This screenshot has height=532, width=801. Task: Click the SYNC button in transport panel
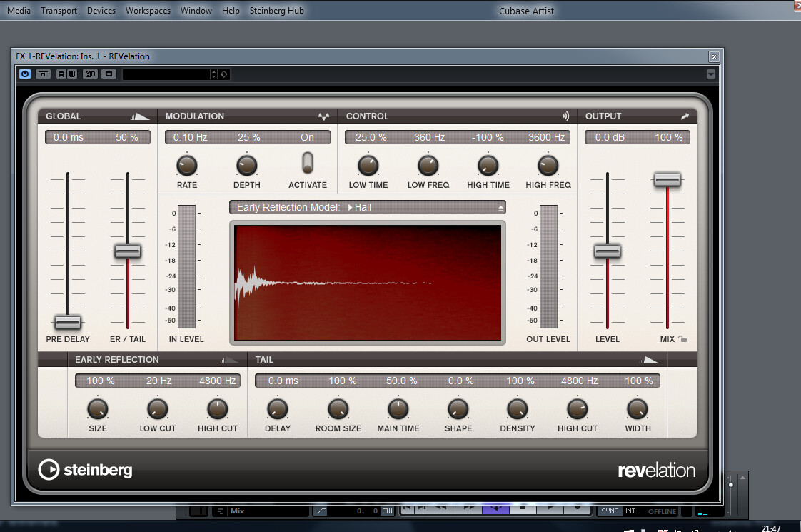click(x=610, y=511)
